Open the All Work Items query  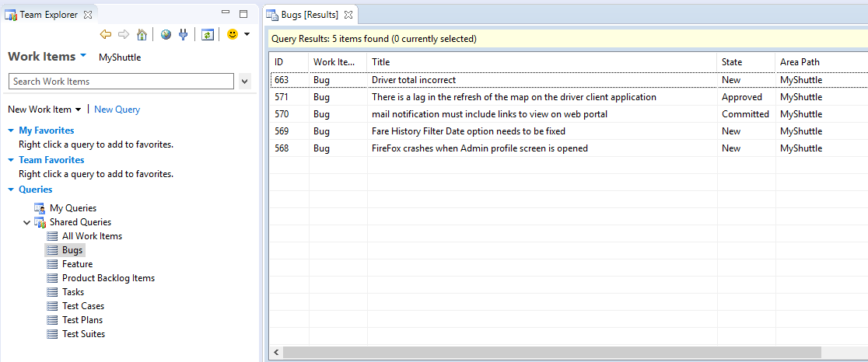coord(92,236)
